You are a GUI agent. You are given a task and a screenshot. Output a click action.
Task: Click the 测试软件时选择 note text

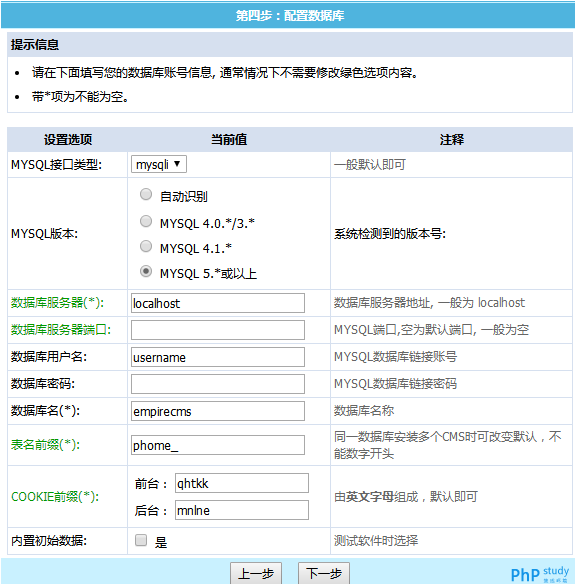point(376,540)
